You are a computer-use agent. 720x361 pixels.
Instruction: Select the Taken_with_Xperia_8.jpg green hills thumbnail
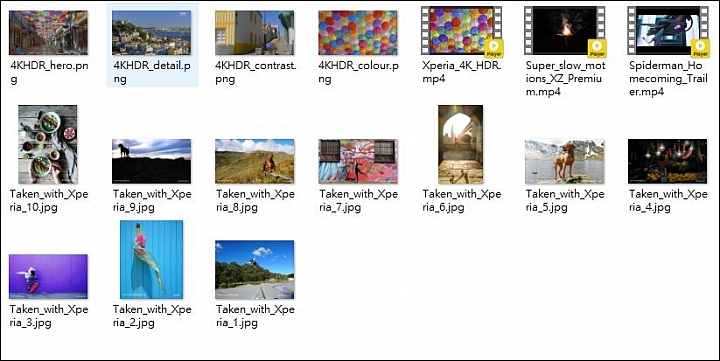254,161
